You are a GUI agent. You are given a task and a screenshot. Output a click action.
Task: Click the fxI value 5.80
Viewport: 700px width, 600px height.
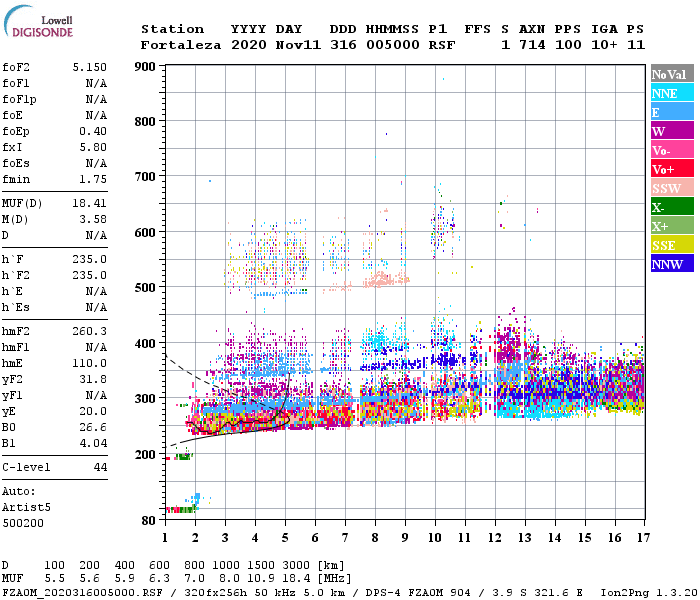point(93,147)
